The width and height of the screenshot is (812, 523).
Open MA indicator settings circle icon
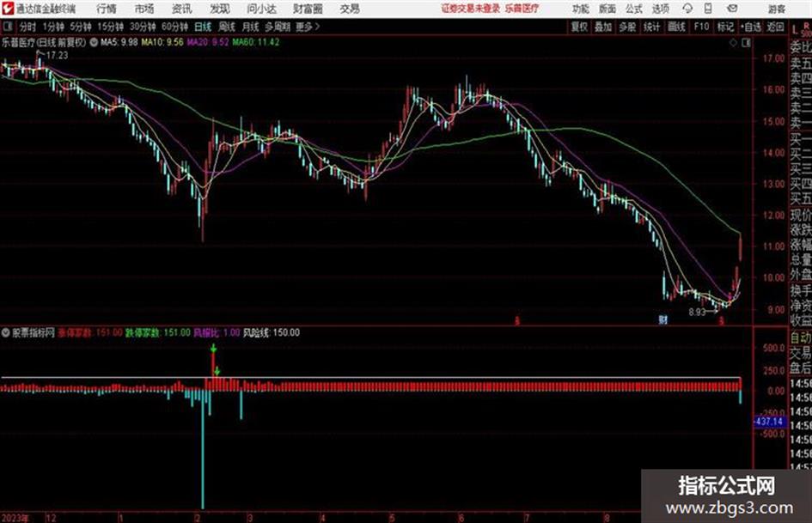coord(94,42)
